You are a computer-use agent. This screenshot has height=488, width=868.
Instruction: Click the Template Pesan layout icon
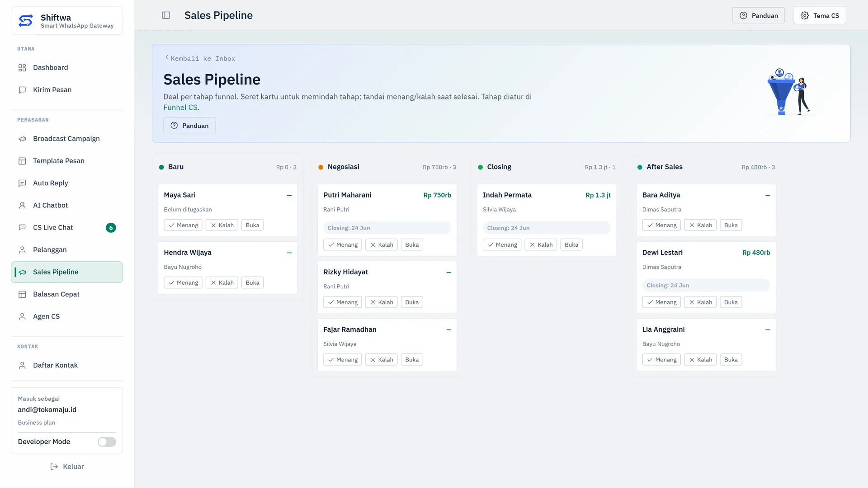tap(22, 161)
